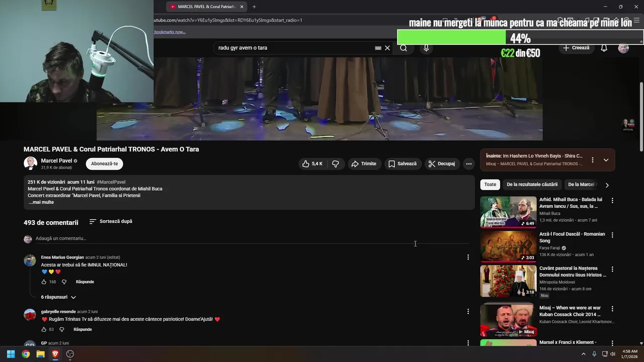The height and width of the screenshot is (362, 644).
Task: Open options for Arză-l Focul Dascăl video
Action: [x=612, y=235]
